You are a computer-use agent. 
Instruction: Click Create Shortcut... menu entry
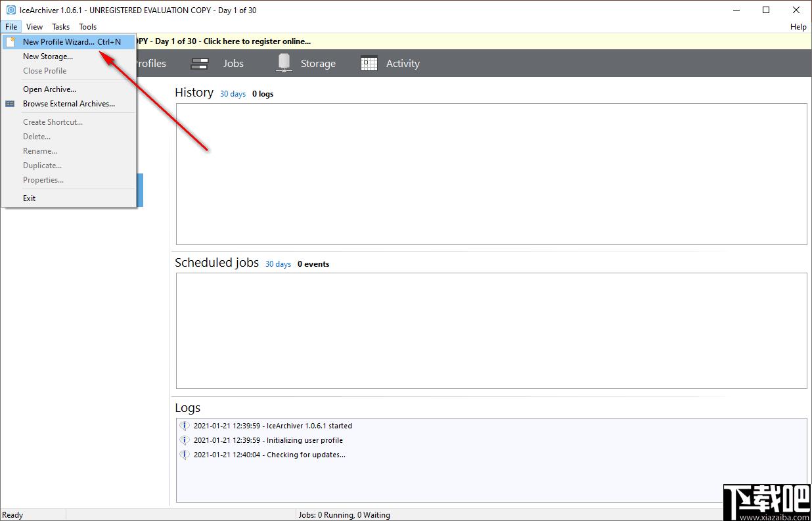[69, 122]
